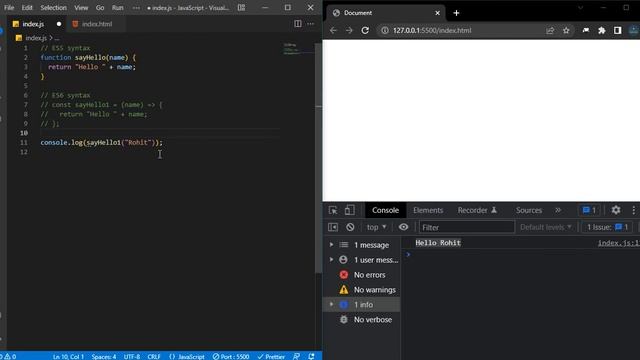640x360 pixels.
Task: Click the extension icon left of the puzzle icon
Action: (586, 30)
